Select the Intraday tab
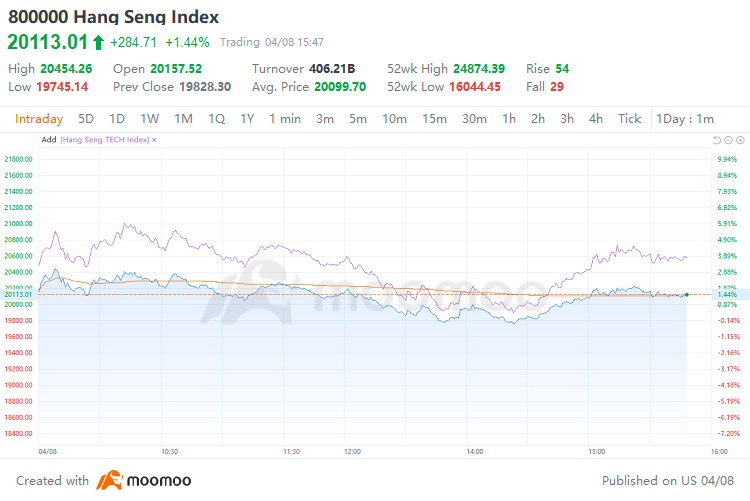The height and width of the screenshot is (501, 750). tap(39, 119)
